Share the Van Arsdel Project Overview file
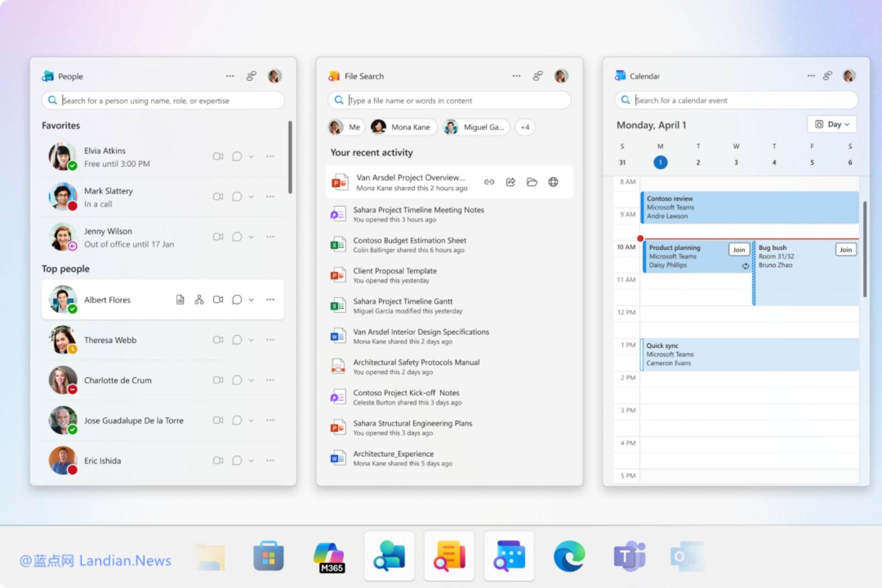 pos(510,182)
